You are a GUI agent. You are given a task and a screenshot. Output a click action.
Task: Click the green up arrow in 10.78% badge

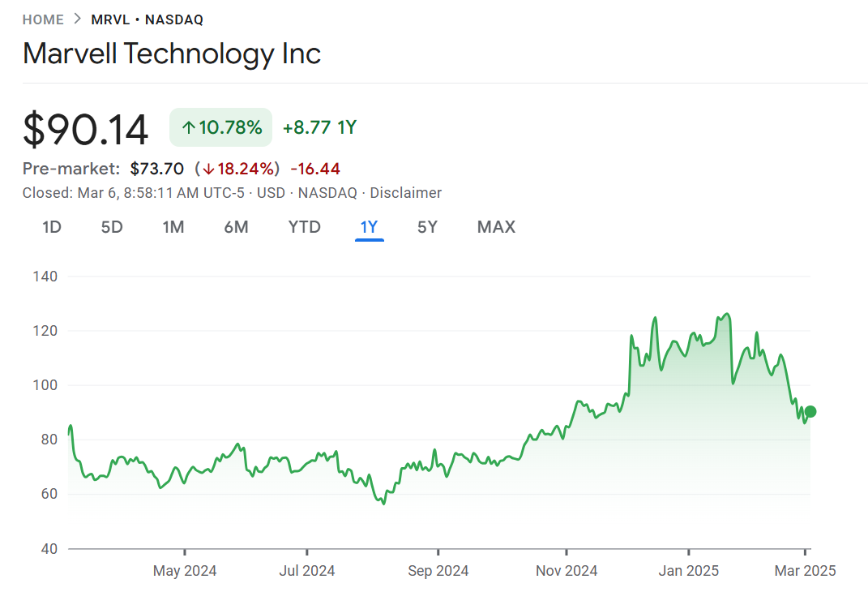pos(189,127)
